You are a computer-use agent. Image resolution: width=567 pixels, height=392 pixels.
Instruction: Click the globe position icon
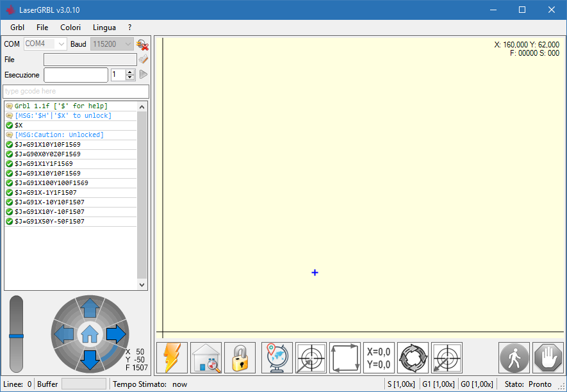click(277, 358)
